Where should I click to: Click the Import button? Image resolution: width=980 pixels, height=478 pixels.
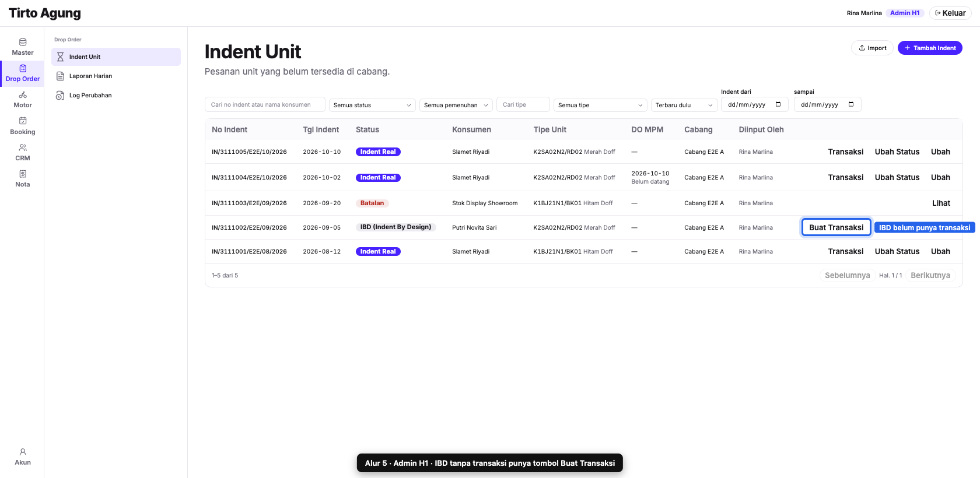pos(872,48)
